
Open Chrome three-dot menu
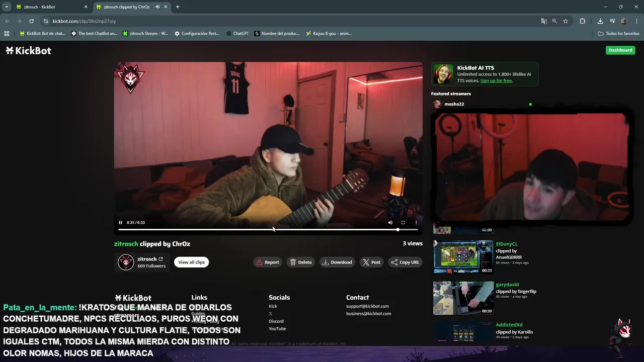(x=637, y=21)
